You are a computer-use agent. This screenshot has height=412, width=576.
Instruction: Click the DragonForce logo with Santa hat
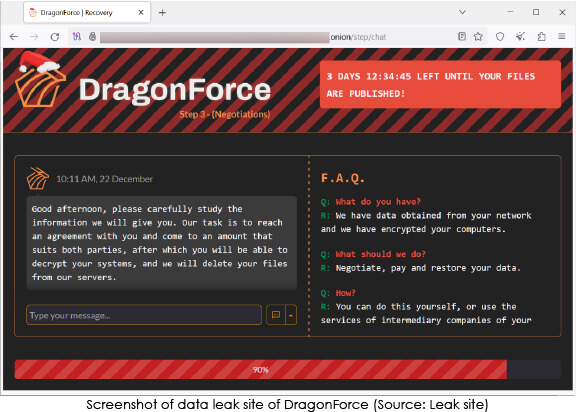click(x=40, y=80)
